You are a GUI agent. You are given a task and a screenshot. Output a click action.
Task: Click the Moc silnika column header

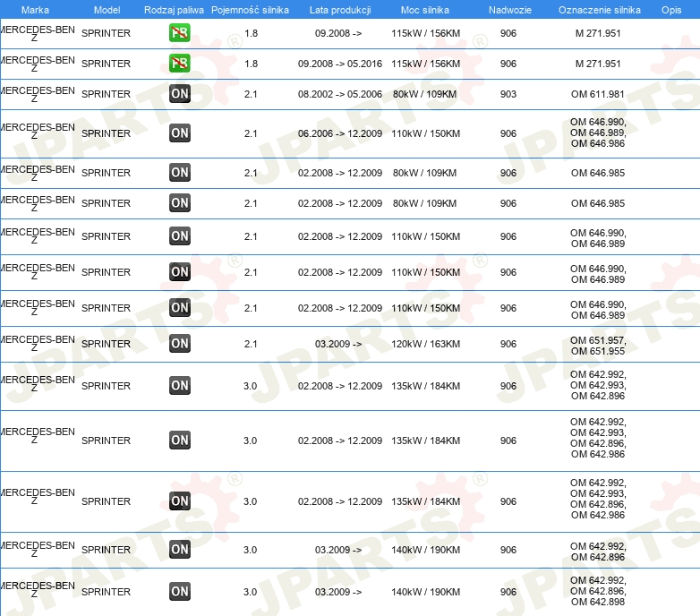tap(425, 10)
